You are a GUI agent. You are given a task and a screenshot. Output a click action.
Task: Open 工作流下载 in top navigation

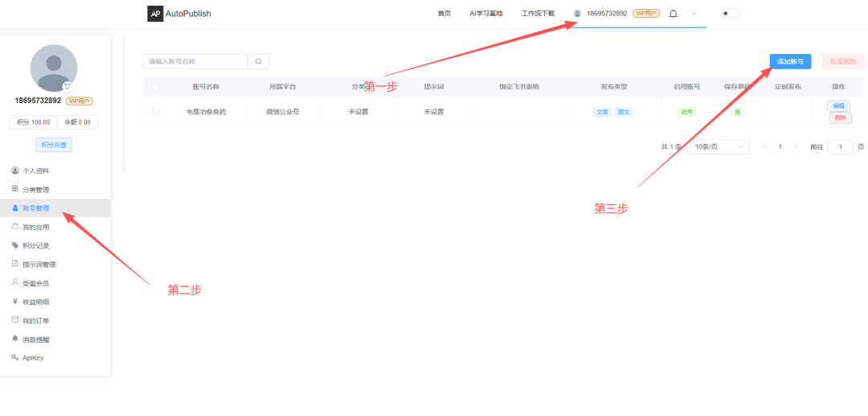pyautogui.click(x=538, y=14)
